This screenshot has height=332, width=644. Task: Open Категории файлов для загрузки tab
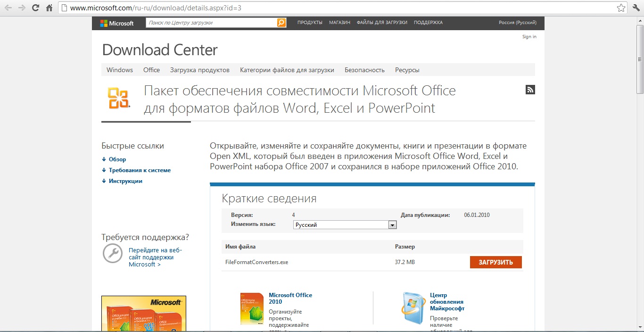[x=287, y=70]
